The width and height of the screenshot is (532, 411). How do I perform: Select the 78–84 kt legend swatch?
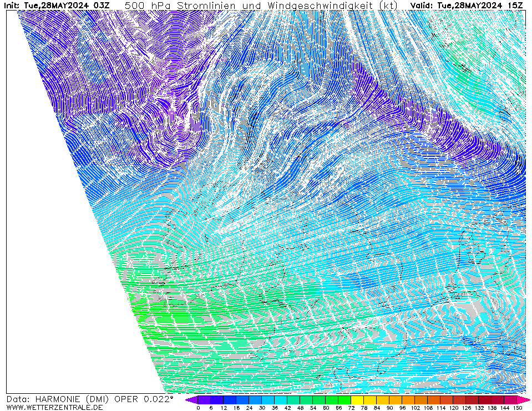[371, 400]
